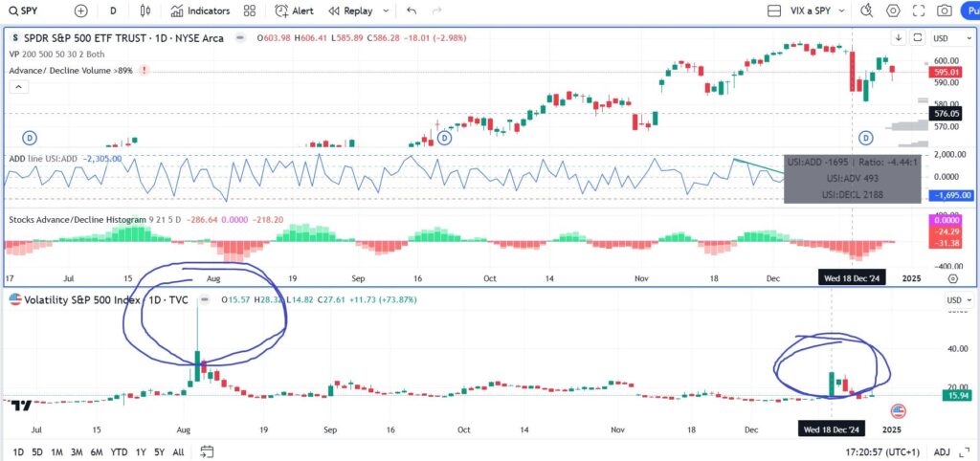Click the 595.01 current price label

point(944,72)
